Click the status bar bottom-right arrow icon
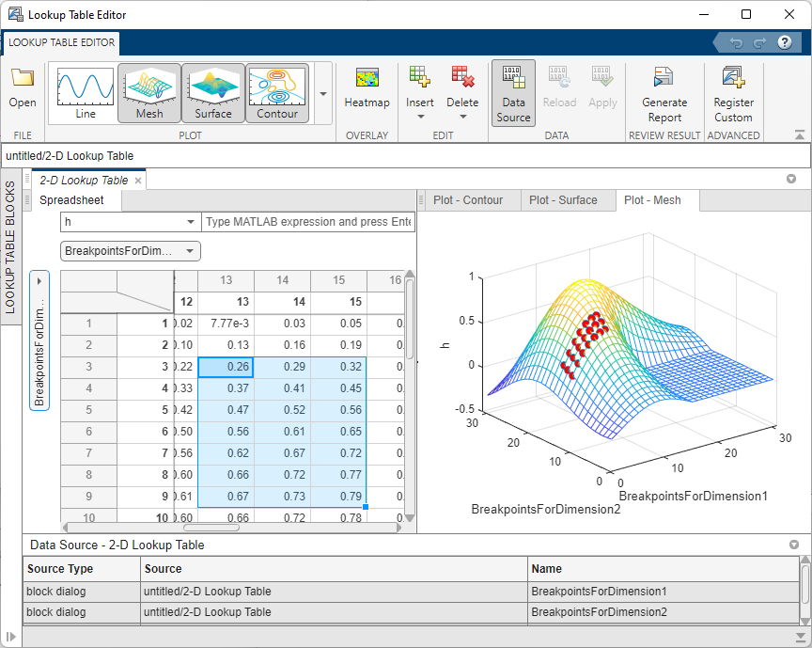 pos(800,637)
